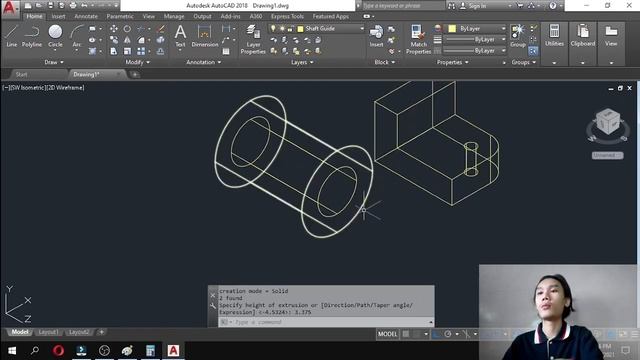Click the yellow layer color swatch
Viewport: 640px width, 360px height.
pos(300,29)
